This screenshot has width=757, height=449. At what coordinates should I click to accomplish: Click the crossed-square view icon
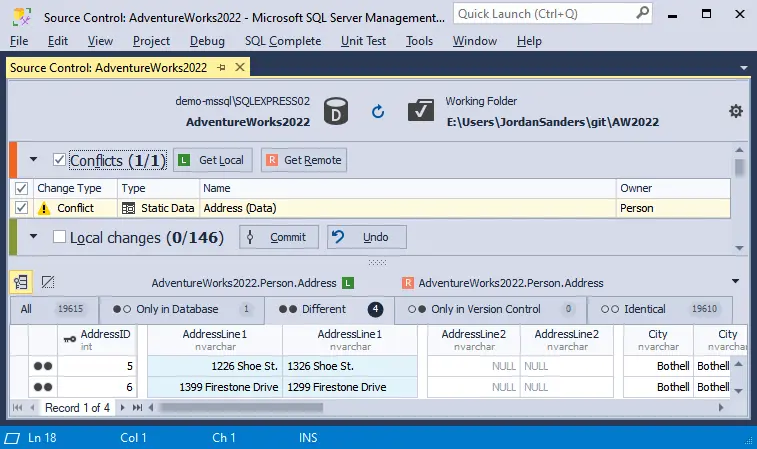pyautogui.click(x=48, y=282)
